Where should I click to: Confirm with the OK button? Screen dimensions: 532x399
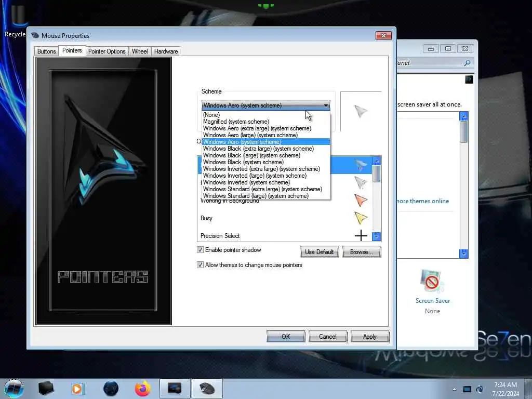(x=286, y=336)
